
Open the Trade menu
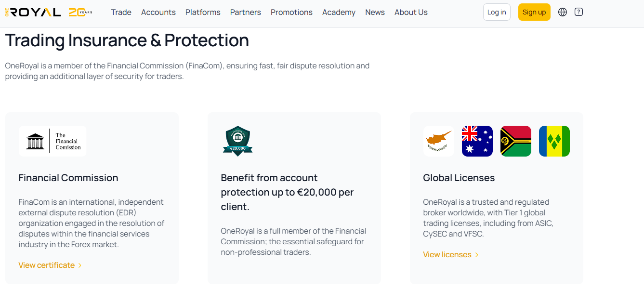(x=121, y=13)
